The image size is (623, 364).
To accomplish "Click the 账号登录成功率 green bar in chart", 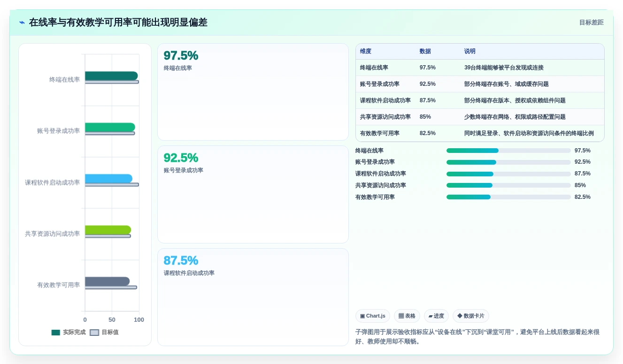I will (110, 127).
